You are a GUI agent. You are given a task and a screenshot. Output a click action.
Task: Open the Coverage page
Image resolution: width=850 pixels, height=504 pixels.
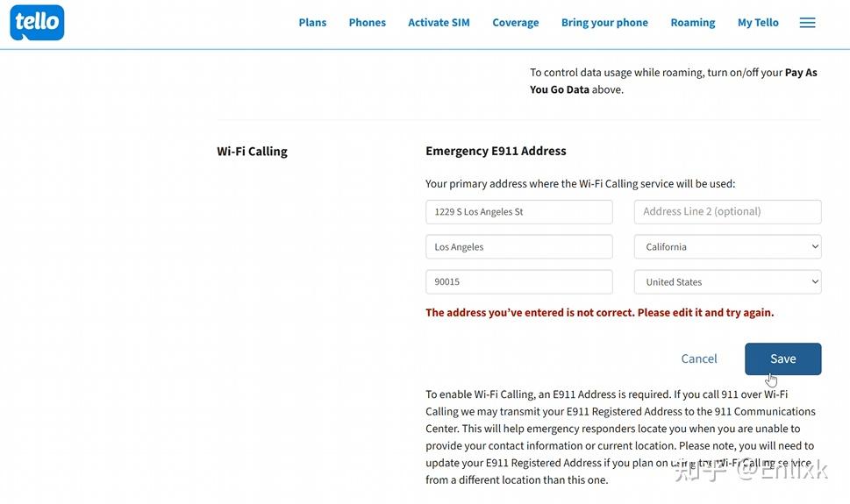[x=515, y=23]
